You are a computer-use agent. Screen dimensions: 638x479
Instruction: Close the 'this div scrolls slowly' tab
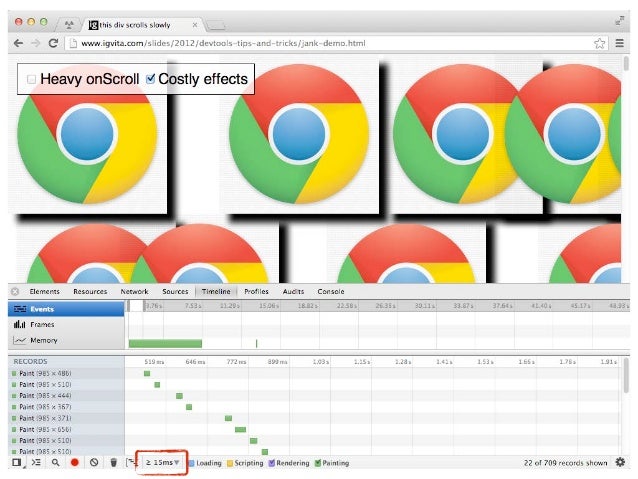pyautogui.click(x=195, y=25)
